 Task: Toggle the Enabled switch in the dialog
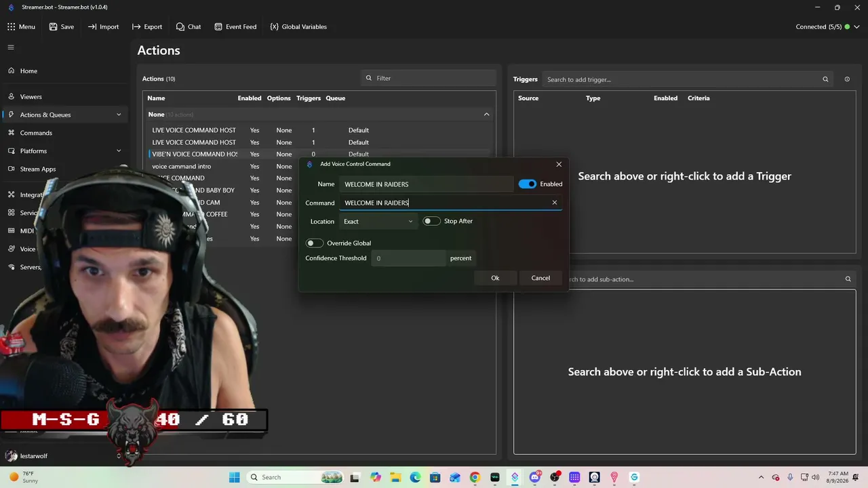[x=527, y=184]
